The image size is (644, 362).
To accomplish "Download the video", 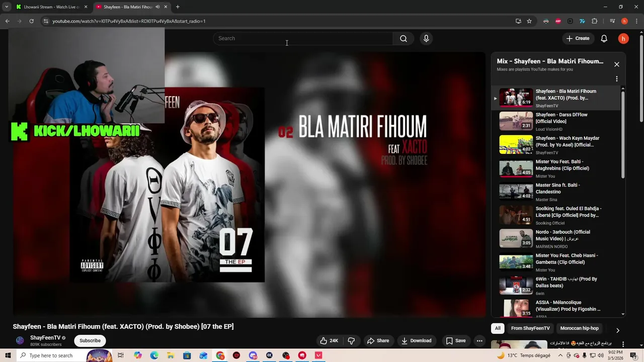I will coord(416,341).
